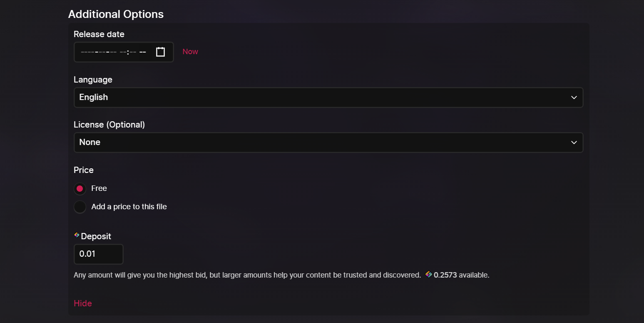Image resolution: width=644 pixels, height=323 pixels.
Task: Click the credit icon next to 0.2573 available
Action: point(428,274)
